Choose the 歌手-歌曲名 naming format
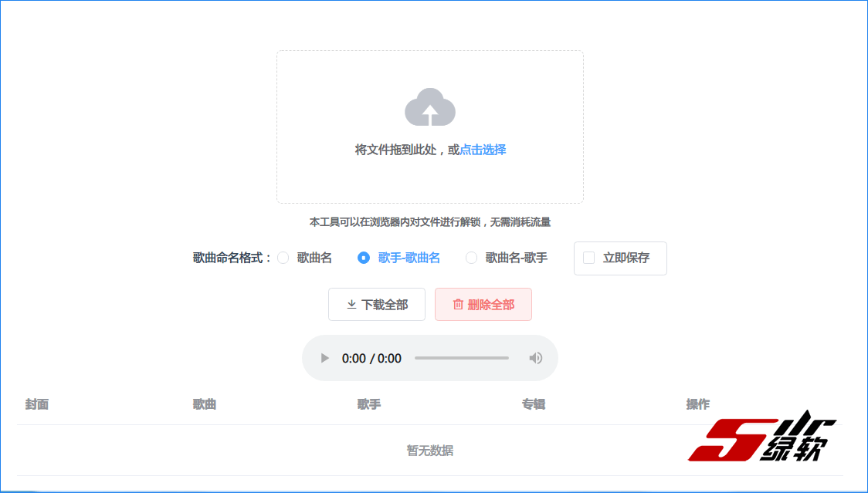The height and width of the screenshot is (493, 868). click(364, 258)
